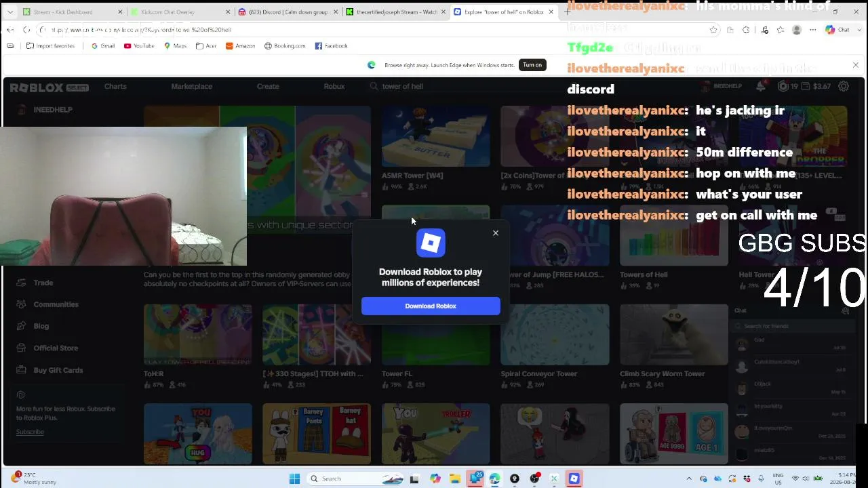The width and height of the screenshot is (868, 488).
Task: Open the Climb Scary Worm Tower thumbnail
Action: [x=673, y=335]
